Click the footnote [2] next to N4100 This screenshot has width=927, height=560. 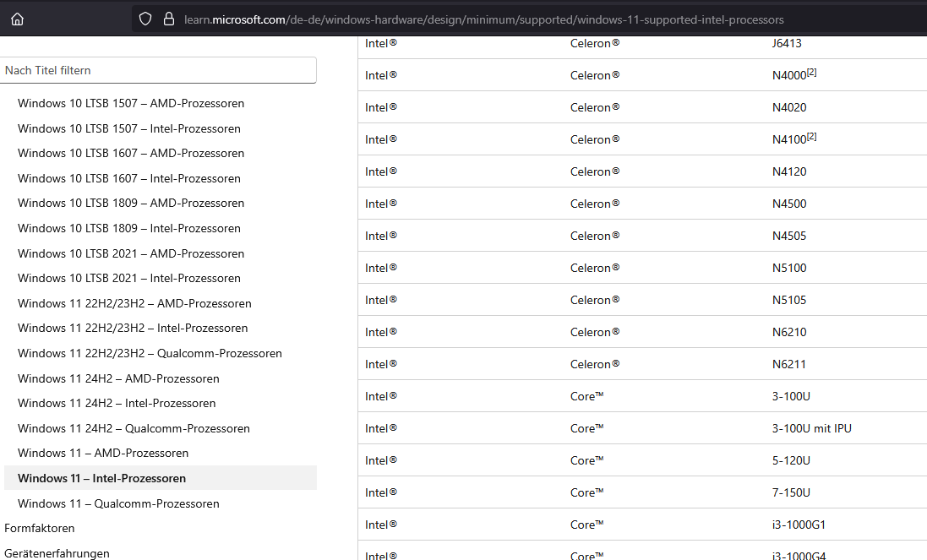pos(812,137)
